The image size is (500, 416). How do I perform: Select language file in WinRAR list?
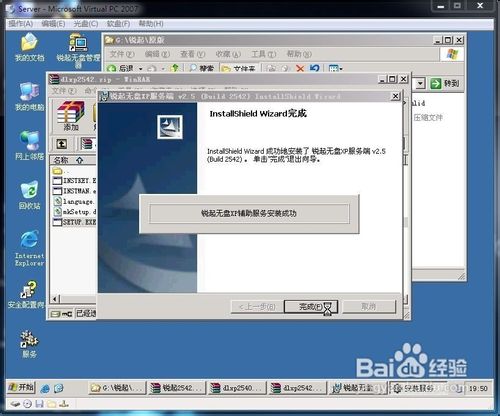tap(74, 201)
